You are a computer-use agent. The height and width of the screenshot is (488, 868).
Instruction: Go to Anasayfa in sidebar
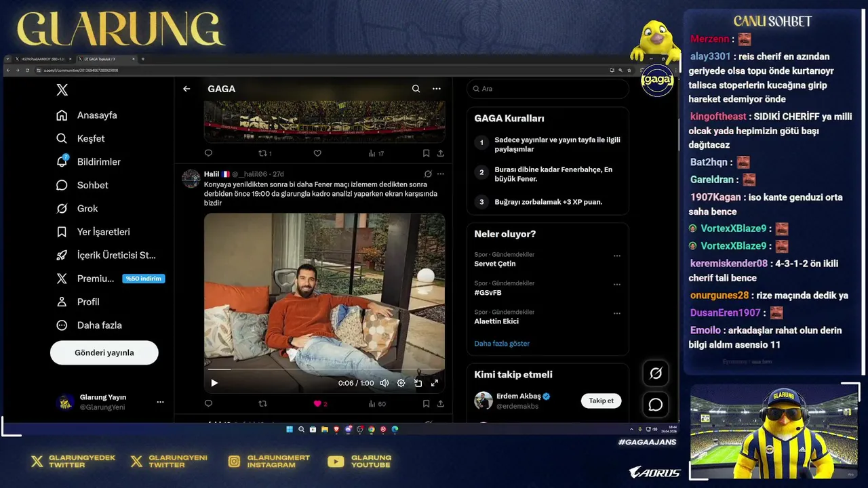pyautogui.click(x=87, y=115)
